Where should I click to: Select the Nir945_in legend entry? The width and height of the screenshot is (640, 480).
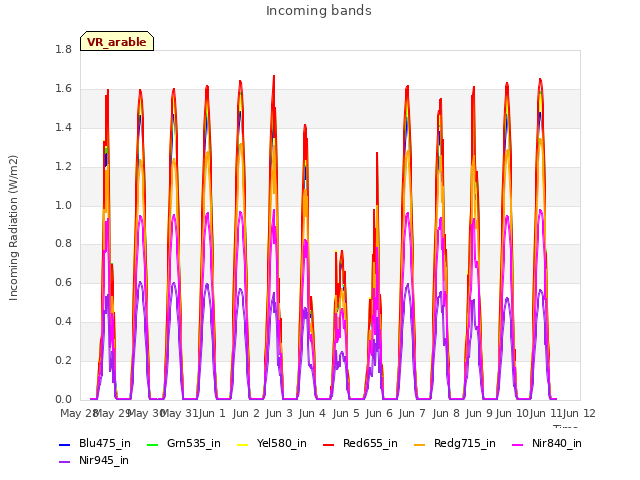coord(94,461)
